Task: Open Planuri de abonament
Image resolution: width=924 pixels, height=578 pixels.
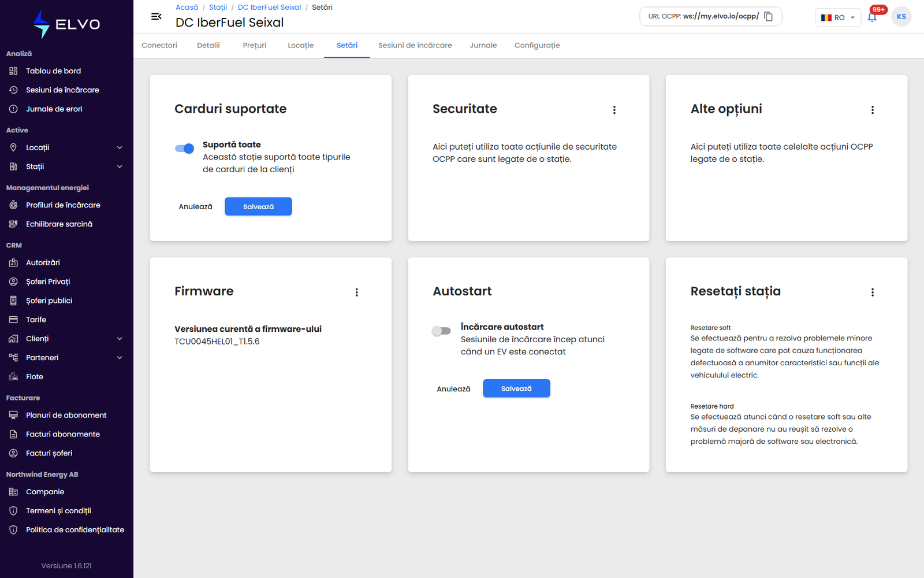Action: 66,415
